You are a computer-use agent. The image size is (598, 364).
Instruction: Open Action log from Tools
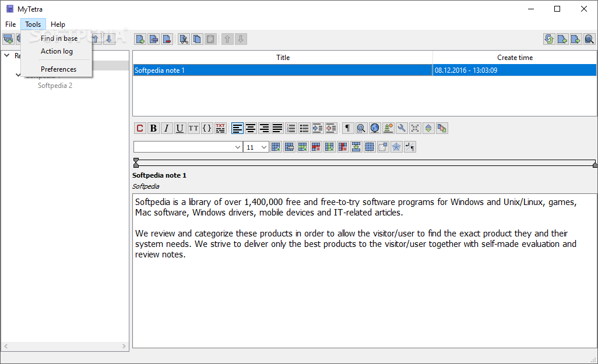point(57,51)
